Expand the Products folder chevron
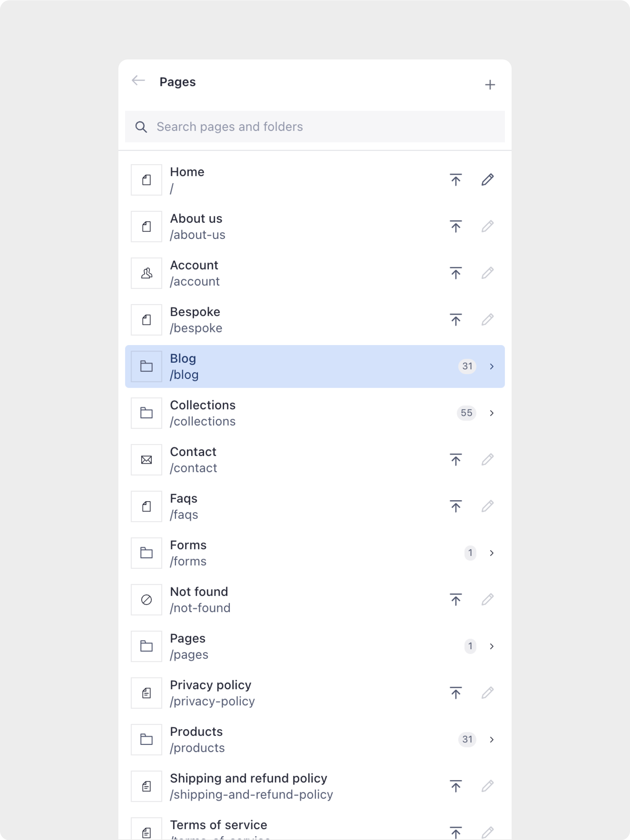The image size is (630, 840). [x=492, y=739]
